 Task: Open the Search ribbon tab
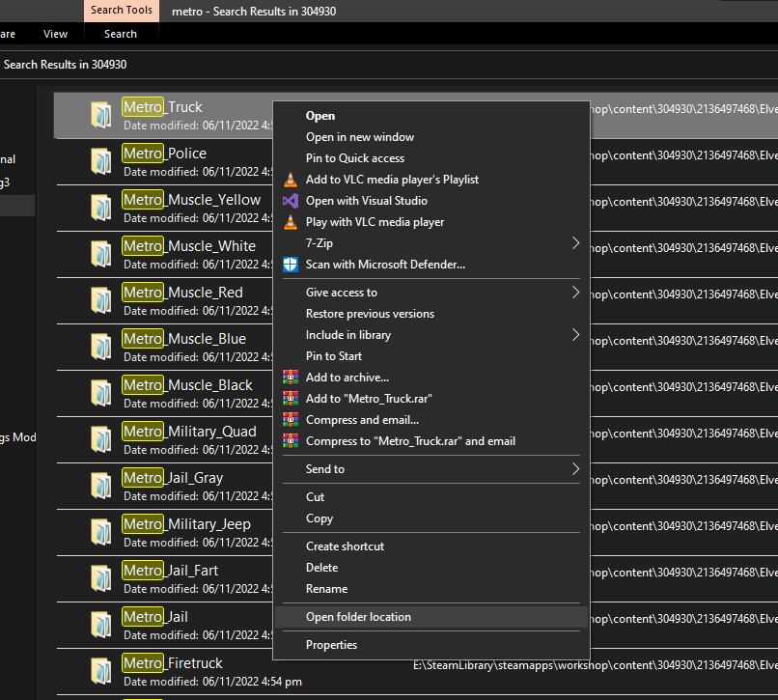(120, 34)
